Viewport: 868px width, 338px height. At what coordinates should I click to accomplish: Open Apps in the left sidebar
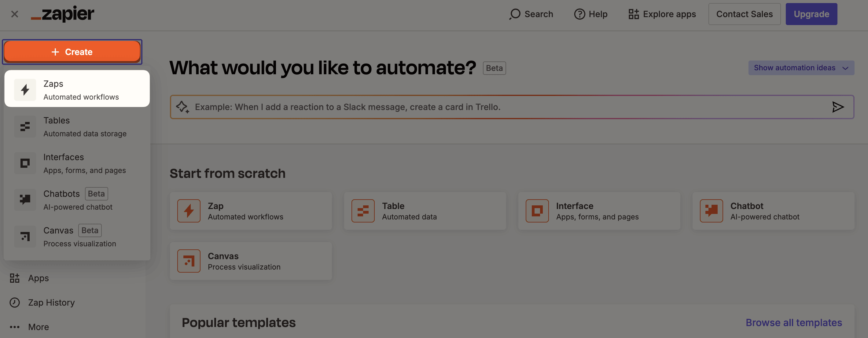39,278
